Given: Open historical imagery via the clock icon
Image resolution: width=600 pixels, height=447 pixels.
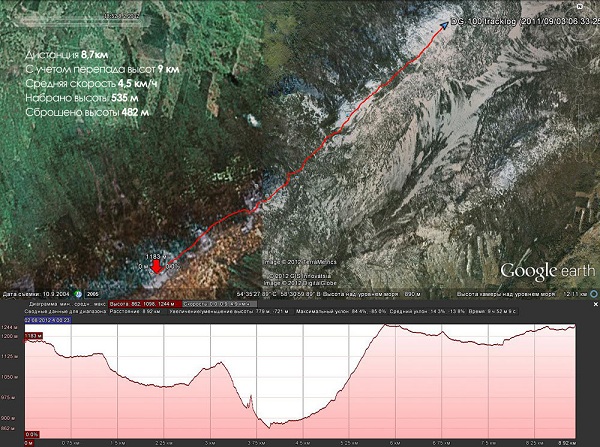Looking at the screenshot, I should [x=77, y=294].
